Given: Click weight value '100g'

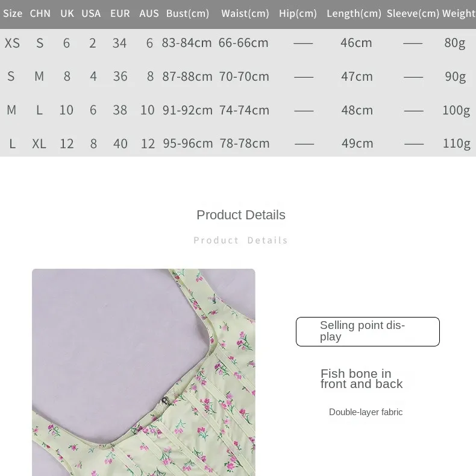Looking at the screenshot, I should coord(456,110).
